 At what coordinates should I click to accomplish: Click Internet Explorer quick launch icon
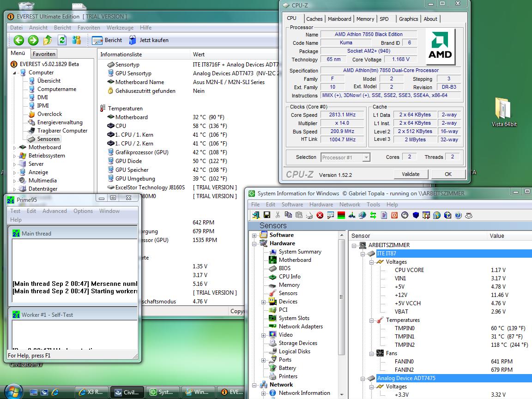(55, 392)
